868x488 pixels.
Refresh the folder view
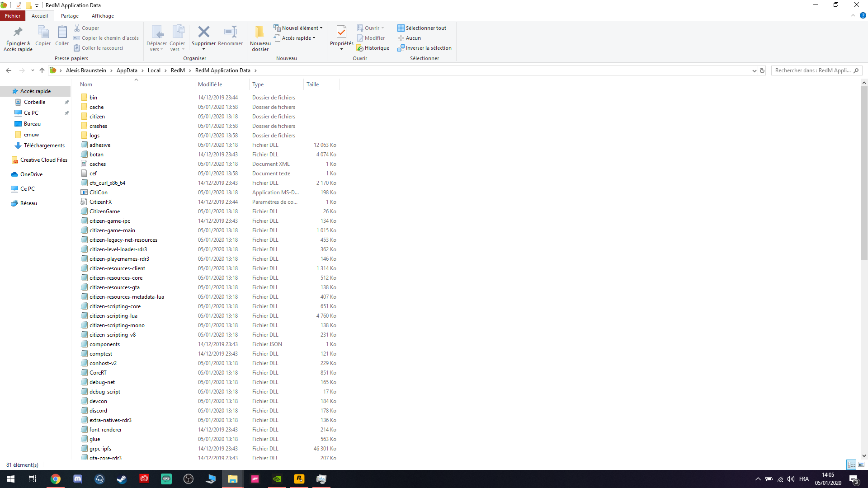pyautogui.click(x=762, y=70)
